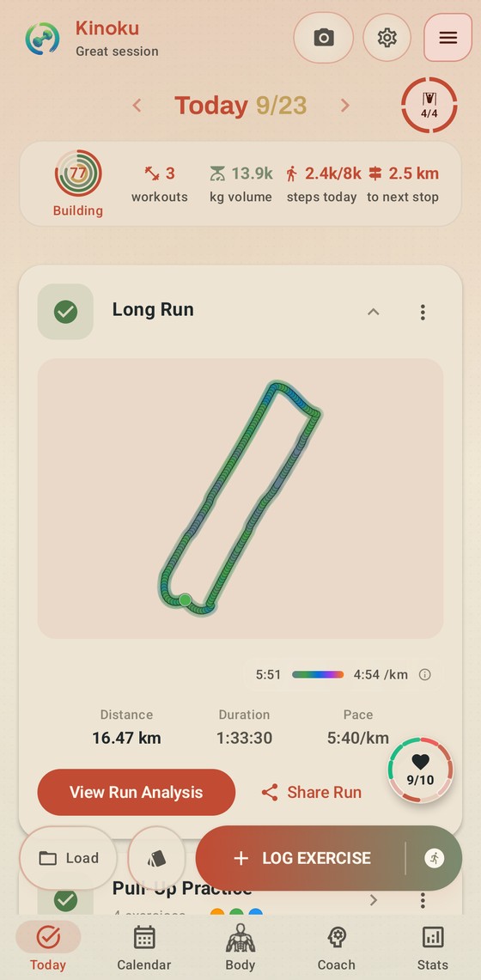Go to previous day arrow
The image size is (481, 980).
click(x=137, y=106)
